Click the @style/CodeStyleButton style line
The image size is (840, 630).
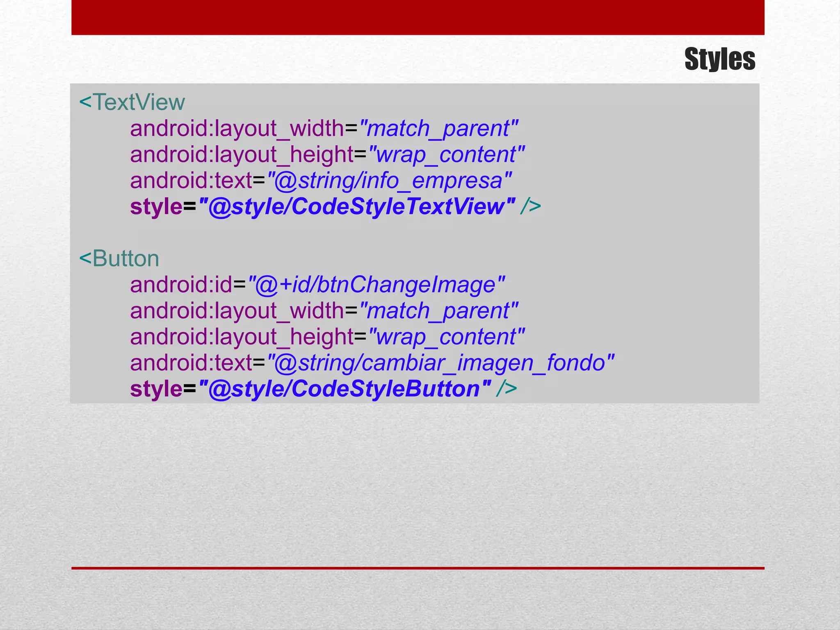click(324, 389)
